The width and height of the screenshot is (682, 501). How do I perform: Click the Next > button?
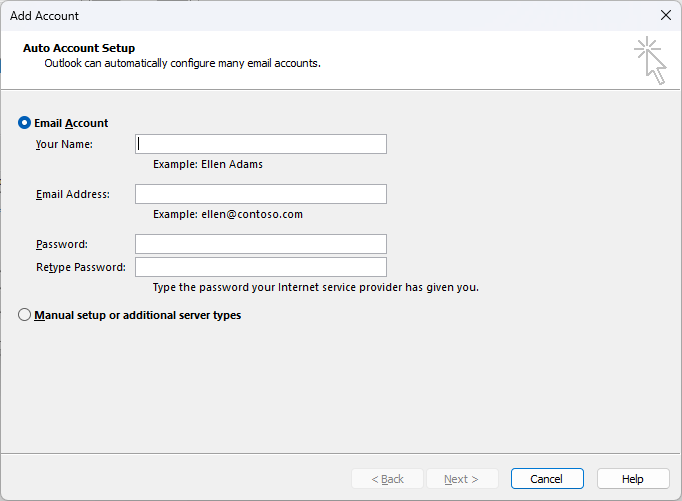tap(462, 479)
